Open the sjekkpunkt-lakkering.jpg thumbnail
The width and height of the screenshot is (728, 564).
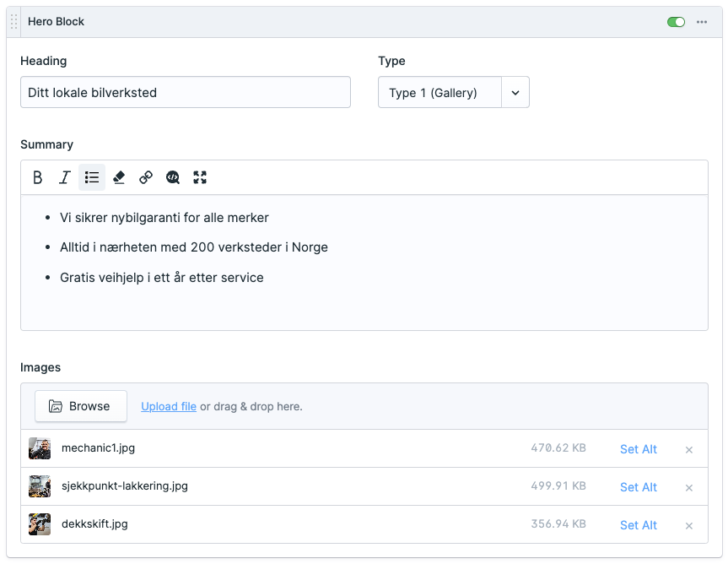tap(40, 486)
